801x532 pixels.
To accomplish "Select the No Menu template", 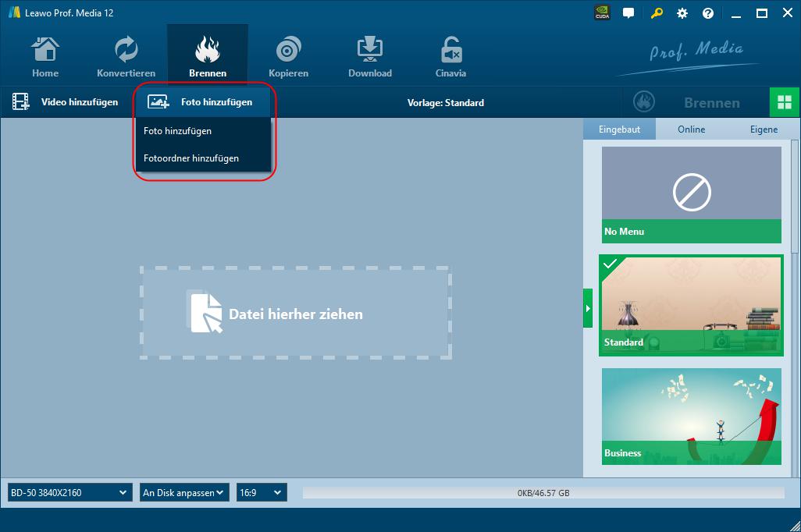I will [x=691, y=195].
